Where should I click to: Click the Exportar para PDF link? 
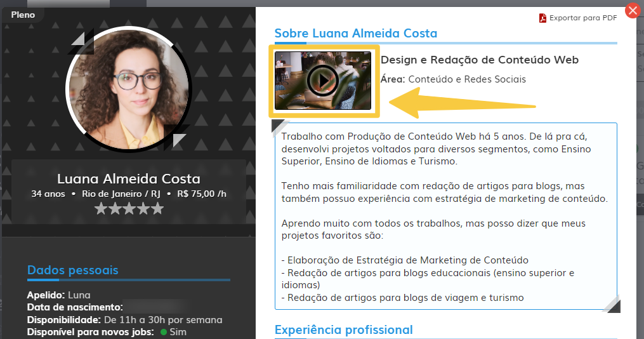click(583, 18)
